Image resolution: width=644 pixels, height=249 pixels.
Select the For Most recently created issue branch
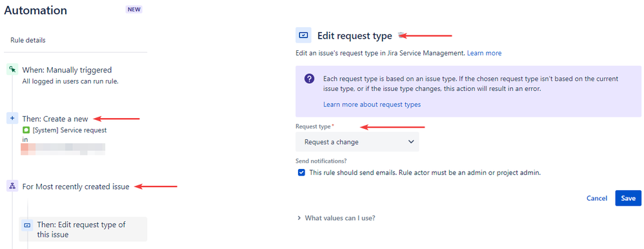[x=76, y=186]
